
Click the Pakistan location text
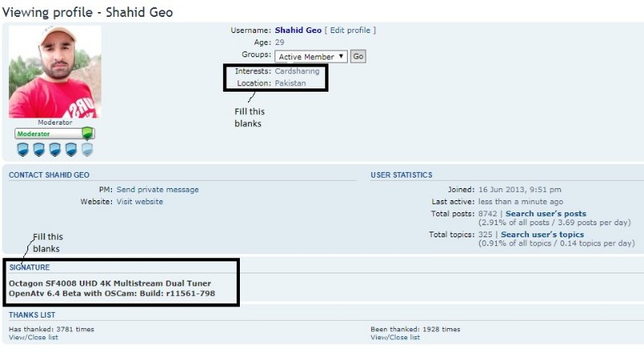pyautogui.click(x=291, y=83)
